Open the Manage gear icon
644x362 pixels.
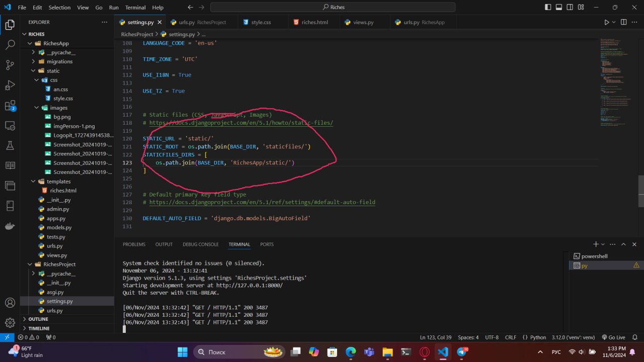10,322
